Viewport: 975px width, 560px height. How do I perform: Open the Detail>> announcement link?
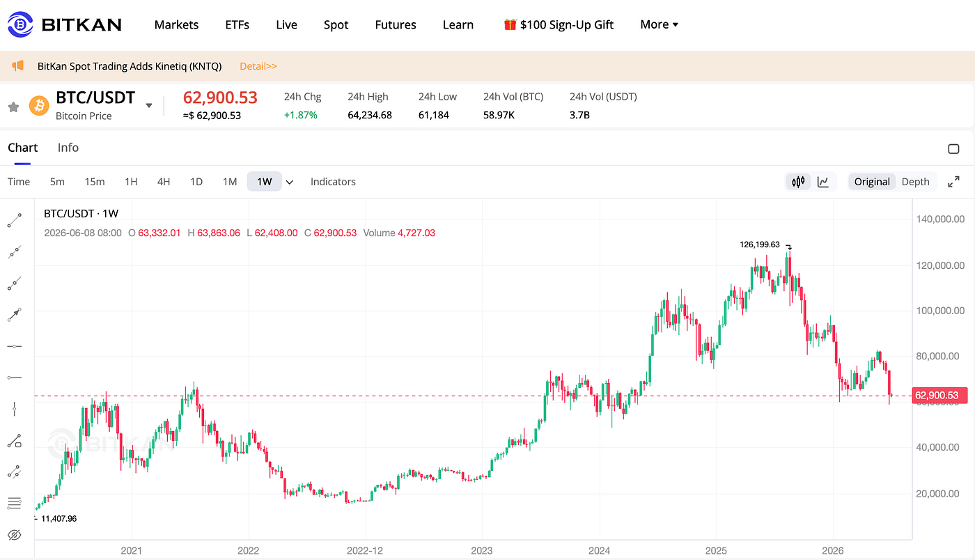click(x=258, y=66)
